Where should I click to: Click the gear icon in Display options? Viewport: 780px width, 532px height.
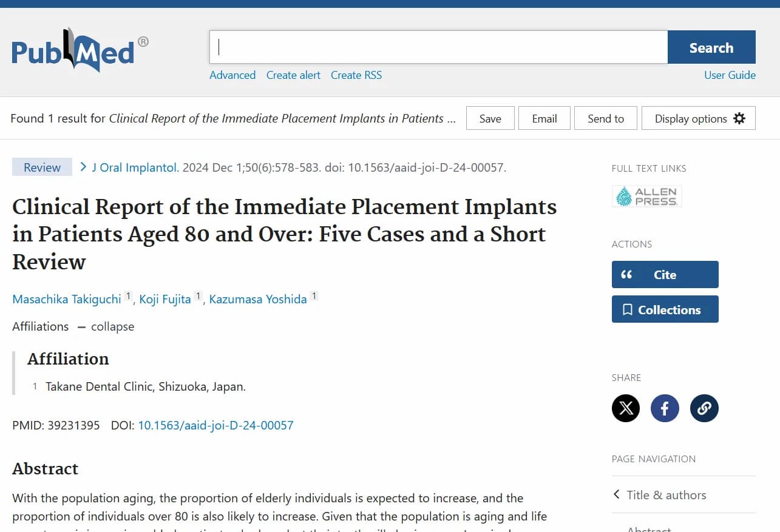coord(739,118)
